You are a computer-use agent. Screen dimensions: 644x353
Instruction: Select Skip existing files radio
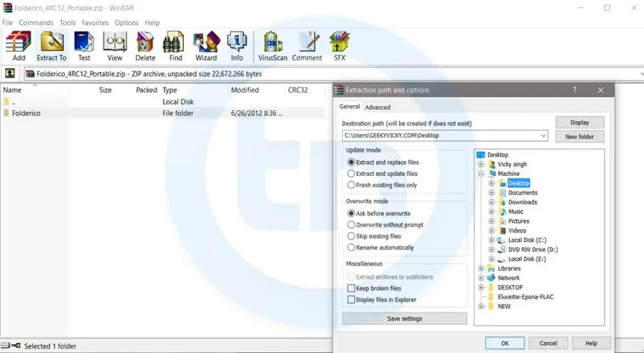[351, 236]
